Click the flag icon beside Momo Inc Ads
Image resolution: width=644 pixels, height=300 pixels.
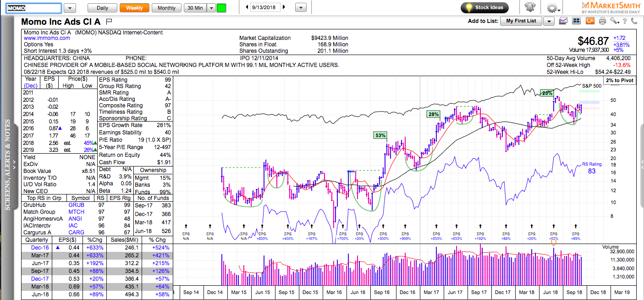tap(109, 21)
